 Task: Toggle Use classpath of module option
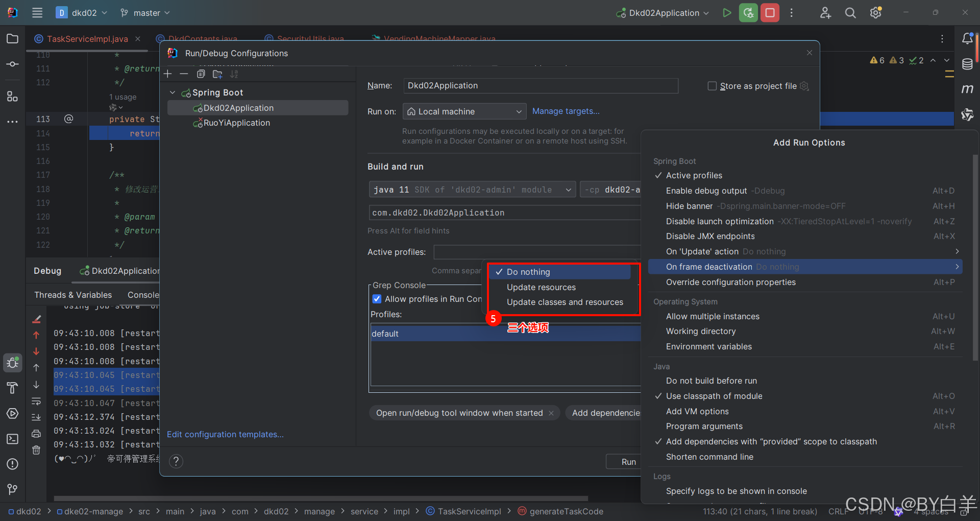click(714, 396)
